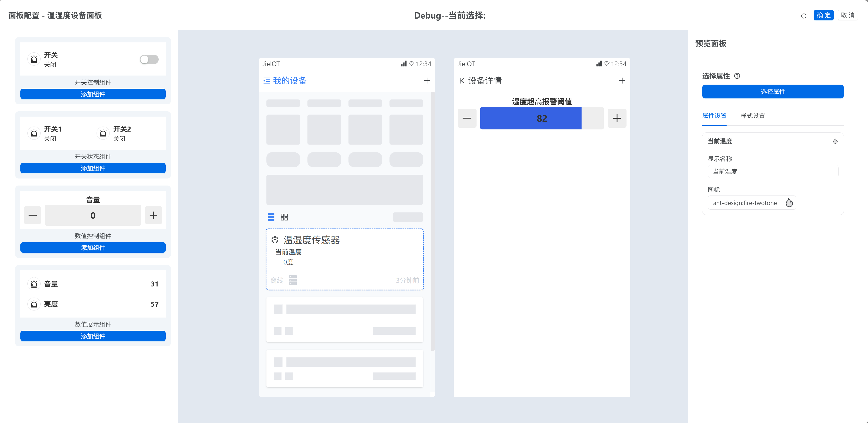
Task: Add the 开关控制组件 component
Action: (x=93, y=94)
